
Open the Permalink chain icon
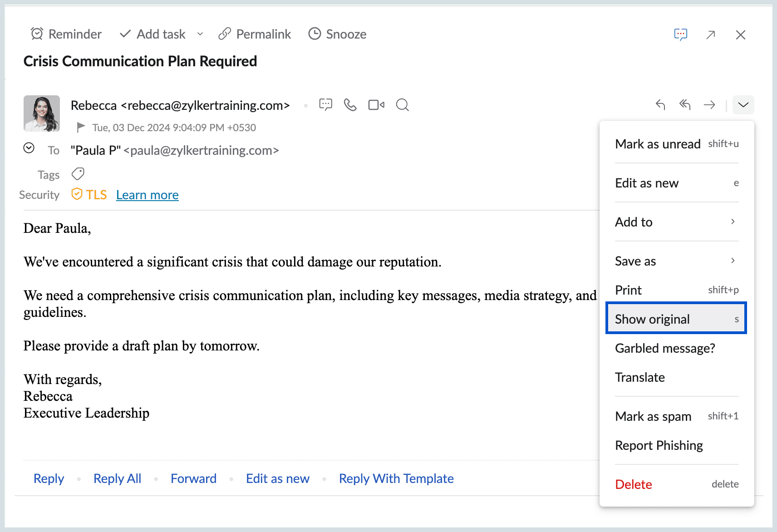(x=225, y=34)
